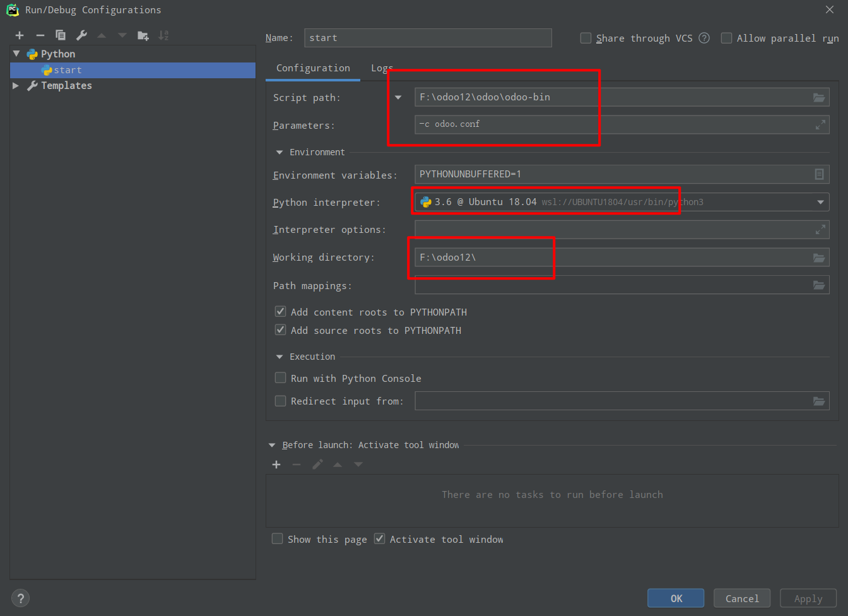Move Before launch task down
The image size is (848, 616).
358,465
